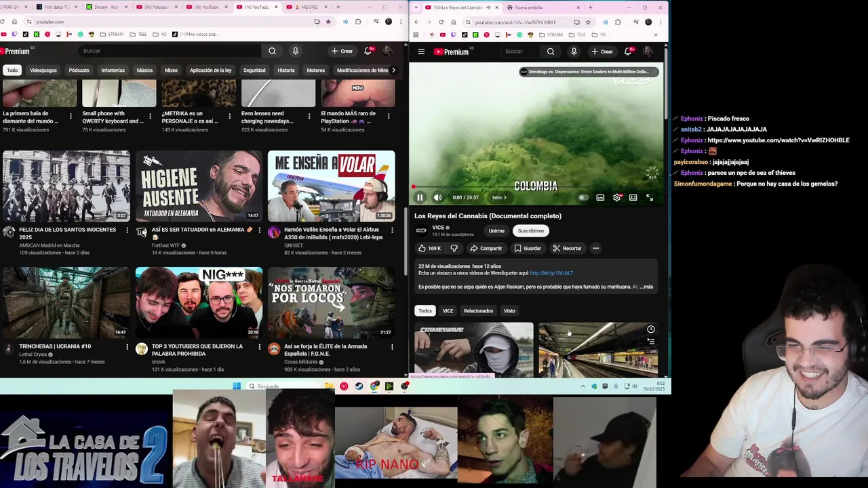The image size is (868, 488).
Task: Open the video player settings gear
Action: pyautogui.click(x=616, y=197)
